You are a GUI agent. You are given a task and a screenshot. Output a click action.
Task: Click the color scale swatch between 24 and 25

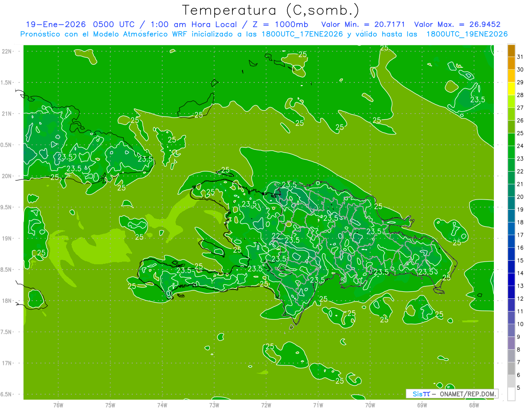[511, 140]
